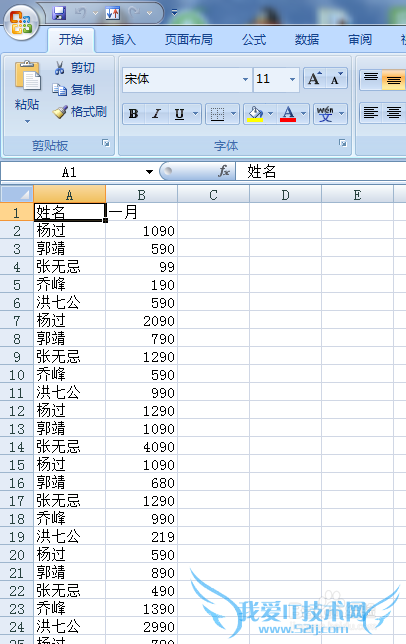Select cell A11 containing 洪七公

point(69,392)
